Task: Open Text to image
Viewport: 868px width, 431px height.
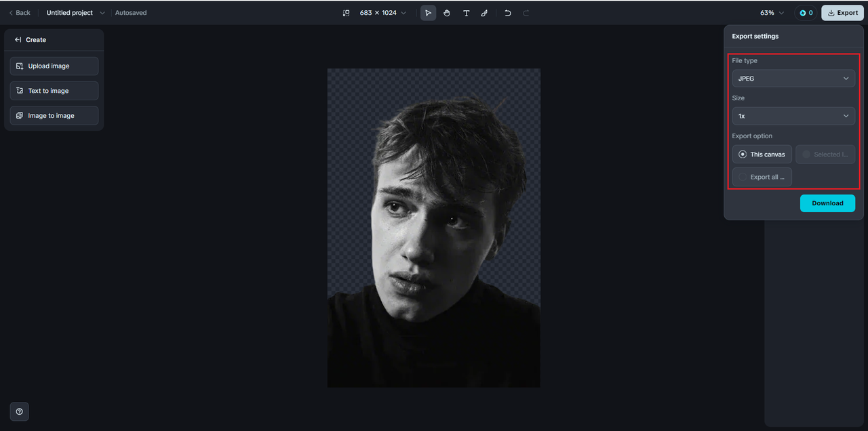Action: click(54, 91)
